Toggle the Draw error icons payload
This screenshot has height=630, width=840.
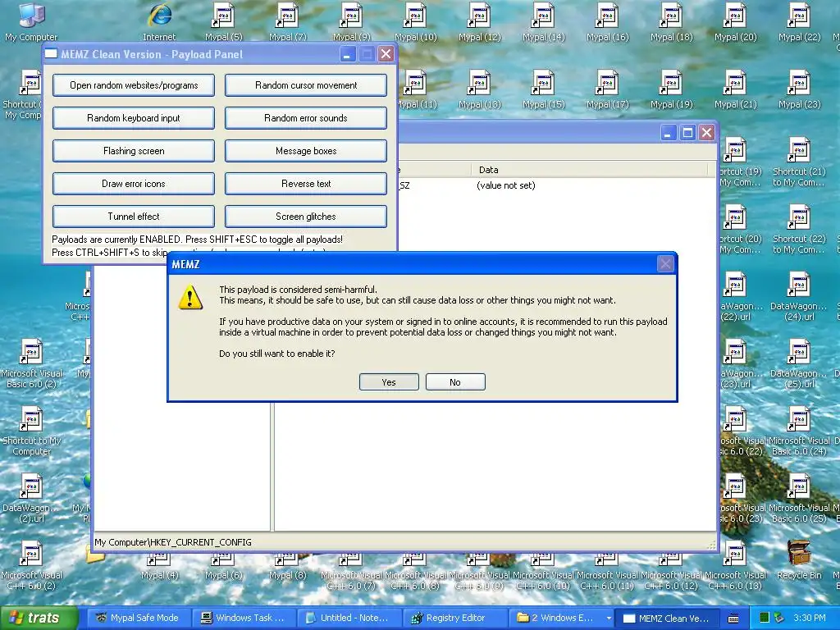134,184
